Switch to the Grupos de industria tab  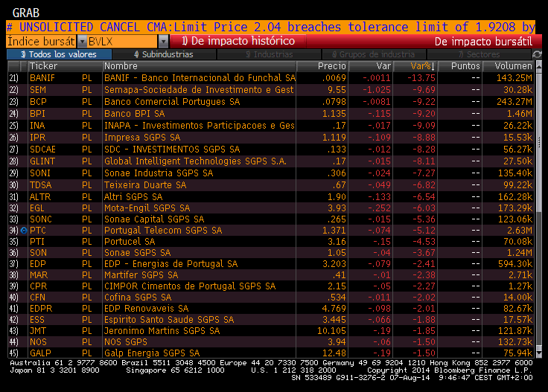point(374,54)
